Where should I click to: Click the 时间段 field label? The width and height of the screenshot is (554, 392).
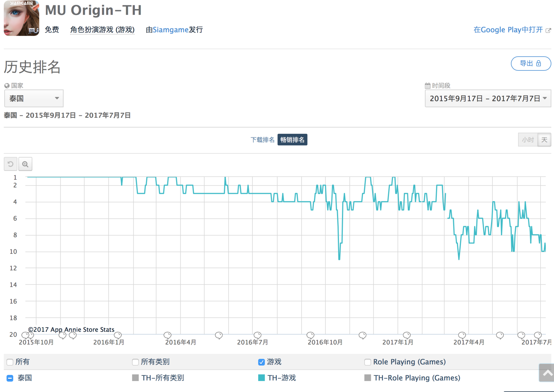tap(441, 86)
